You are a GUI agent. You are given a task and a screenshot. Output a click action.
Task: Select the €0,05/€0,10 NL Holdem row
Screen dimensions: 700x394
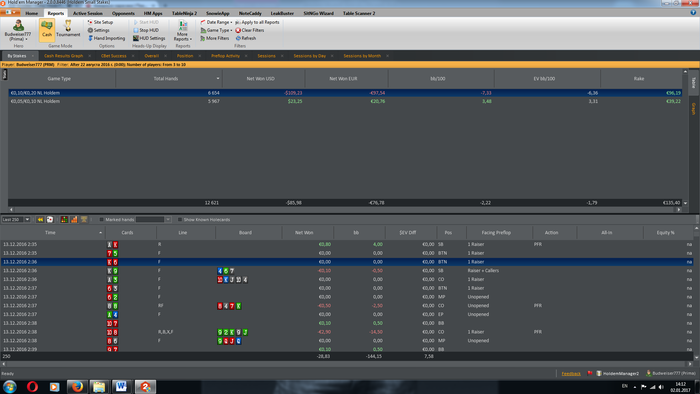tap(345, 101)
